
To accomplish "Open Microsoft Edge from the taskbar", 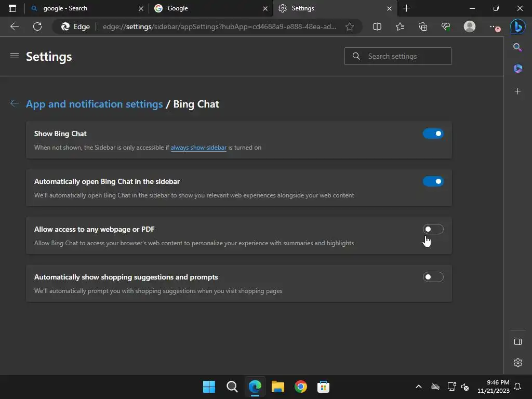I will [255, 387].
